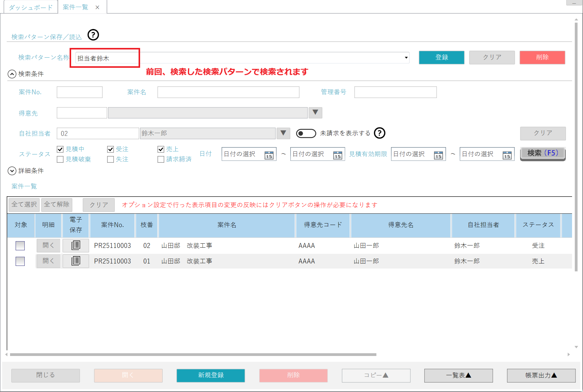Open the 自社担当者 dropdown arrow
The image size is (583, 392).
click(x=283, y=133)
